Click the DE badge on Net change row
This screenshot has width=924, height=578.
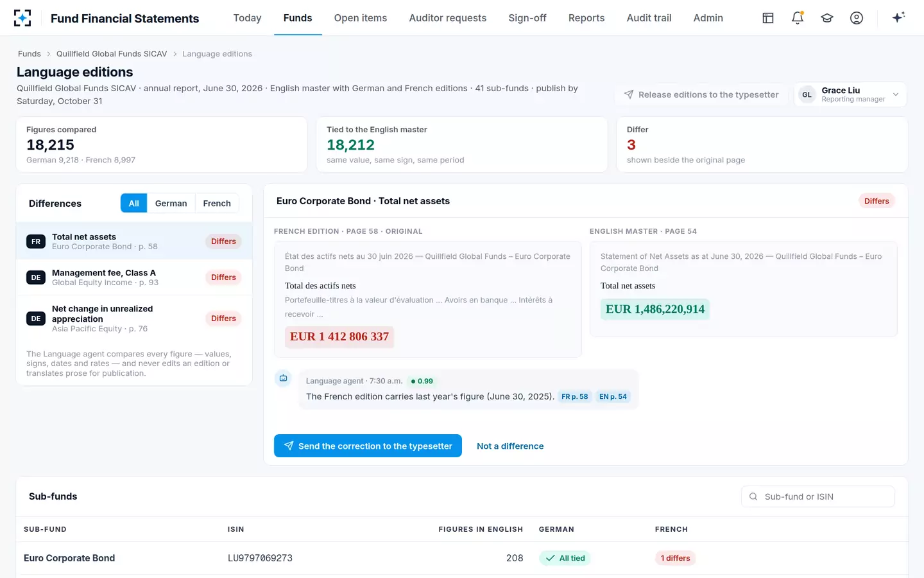(36, 319)
